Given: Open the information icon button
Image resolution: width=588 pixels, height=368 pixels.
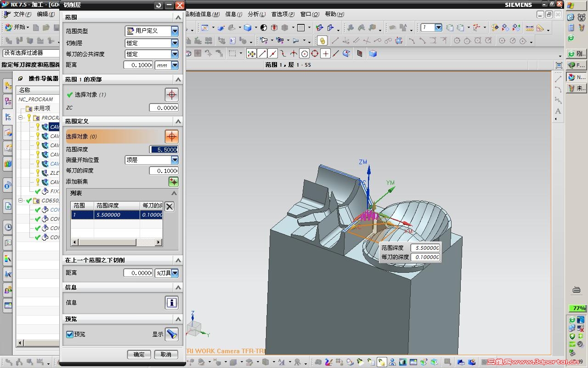Looking at the screenshot, I should coord(171,303).
